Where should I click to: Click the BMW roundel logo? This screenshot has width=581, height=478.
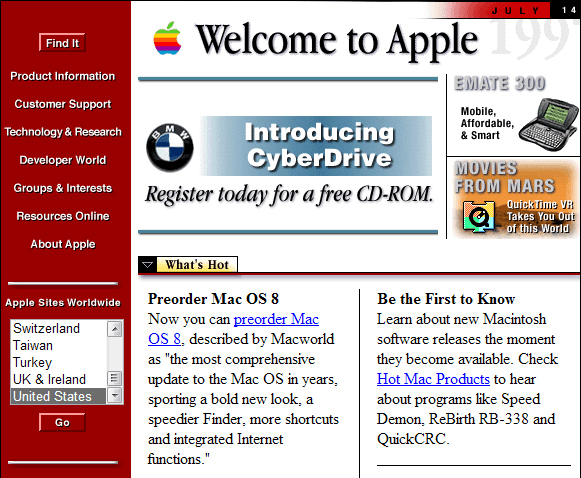point(170,147)
